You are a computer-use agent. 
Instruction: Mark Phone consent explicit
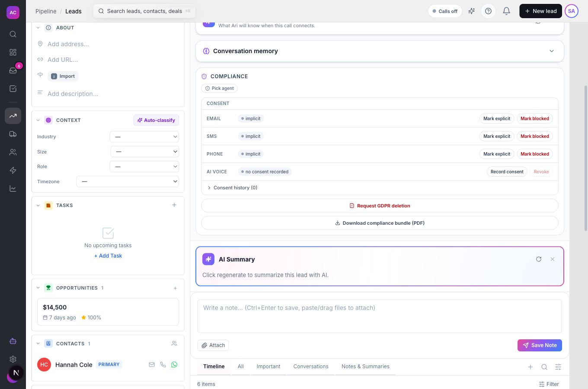[497, 154]
